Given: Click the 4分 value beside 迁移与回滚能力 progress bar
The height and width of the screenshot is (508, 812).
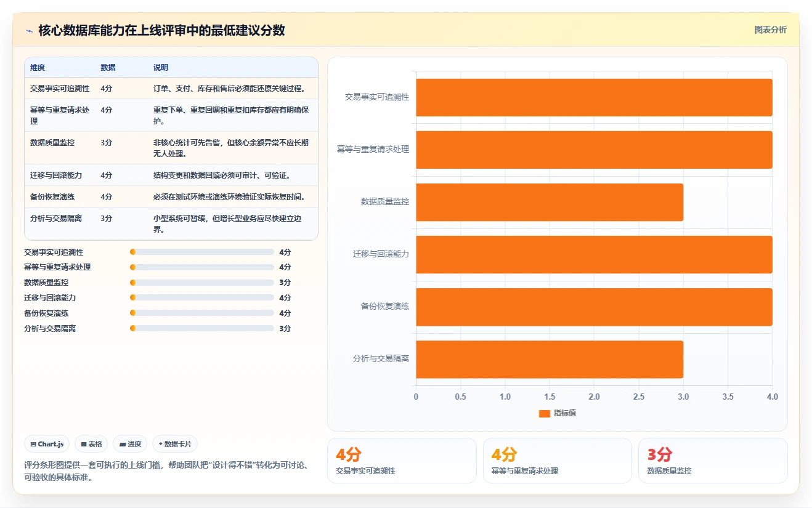Looking at the screenshot, I should [x=285, y=298].
